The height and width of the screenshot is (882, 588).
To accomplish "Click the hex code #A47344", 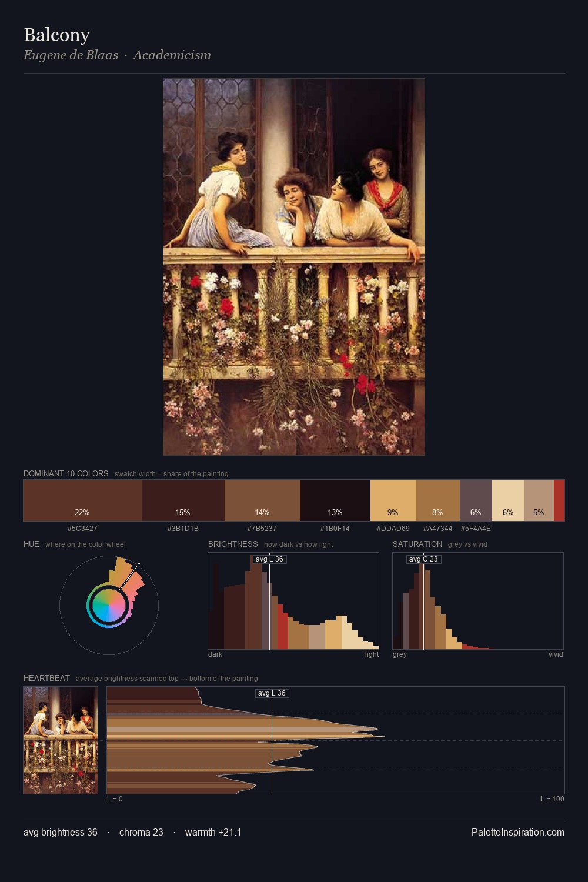I will pos(438,529).
